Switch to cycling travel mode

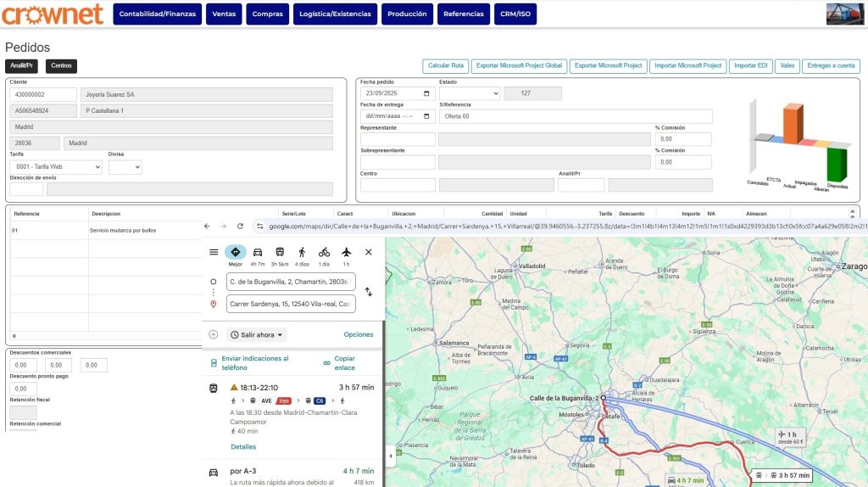[324, 253]
